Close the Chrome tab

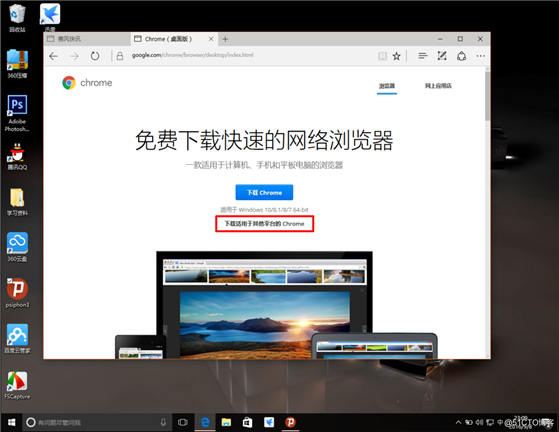click(x=211, y=39)
